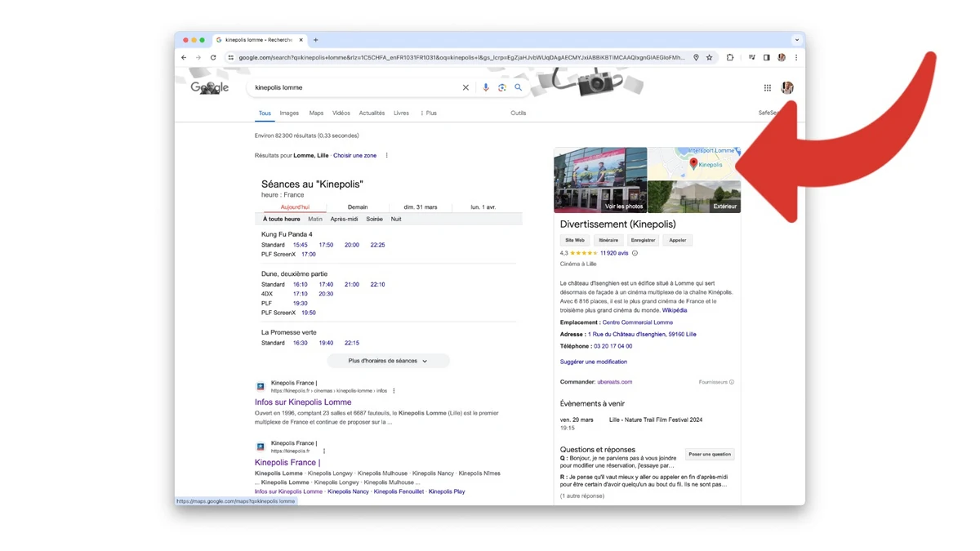This screenshot has height=551, width=980.
Task: Open the Google account avatar beside the apps grid
Action: 787,87
